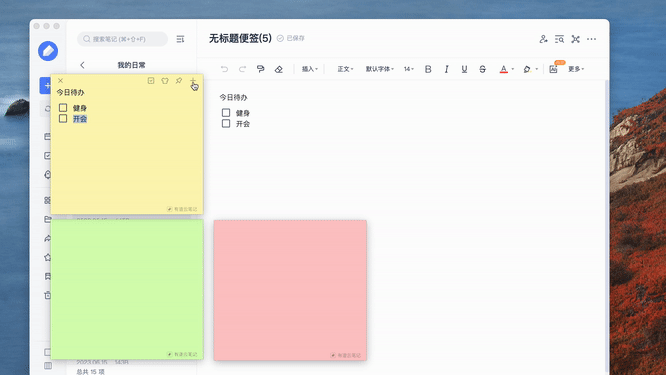This screenshot has height=375, width=666.
Task: Go back from 我的日常 folder
Action: [82, 65]
